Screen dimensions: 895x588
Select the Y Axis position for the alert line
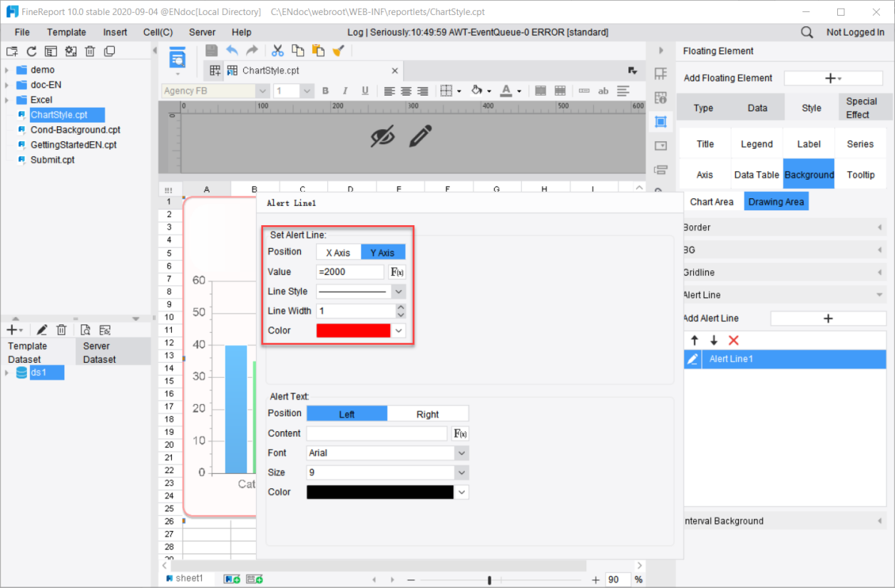tap(383, 252)
